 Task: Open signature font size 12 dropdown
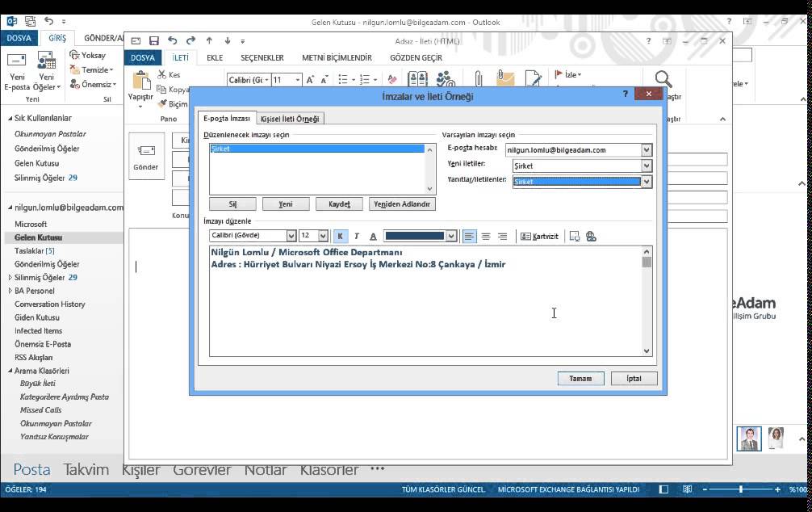(323, 236)
